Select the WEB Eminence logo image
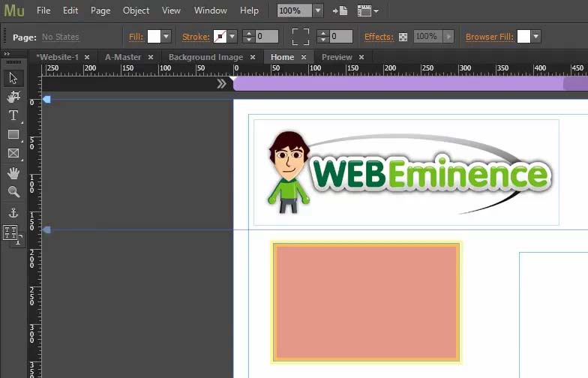The height and width of the screenshot is (378, 588). click(x=406, y=172)
